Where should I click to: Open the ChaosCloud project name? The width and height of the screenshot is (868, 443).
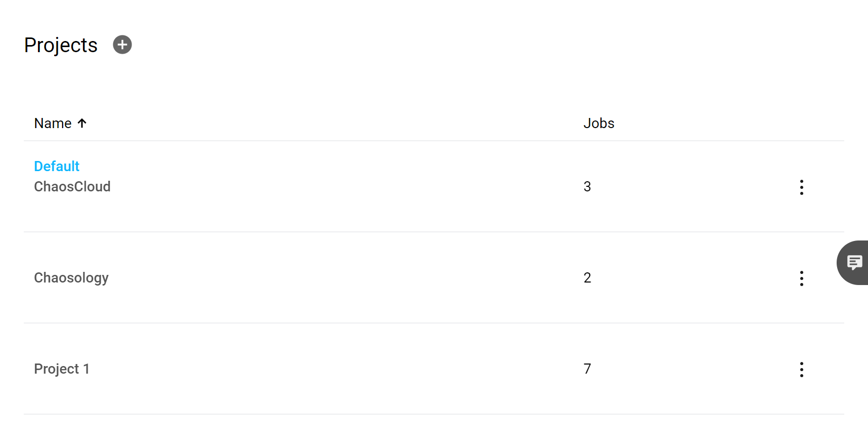72,187
